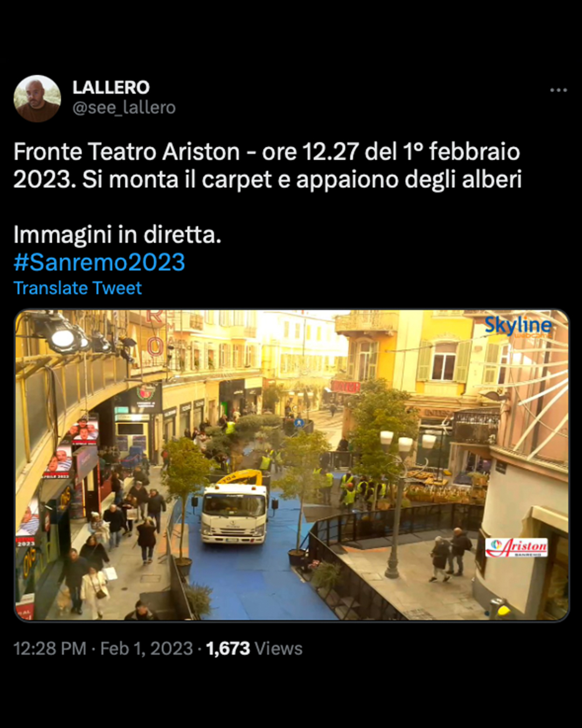Open the #Sanremo2023 hashtag
Viewport: 582px width, 728px height.
tap(99, 263)
